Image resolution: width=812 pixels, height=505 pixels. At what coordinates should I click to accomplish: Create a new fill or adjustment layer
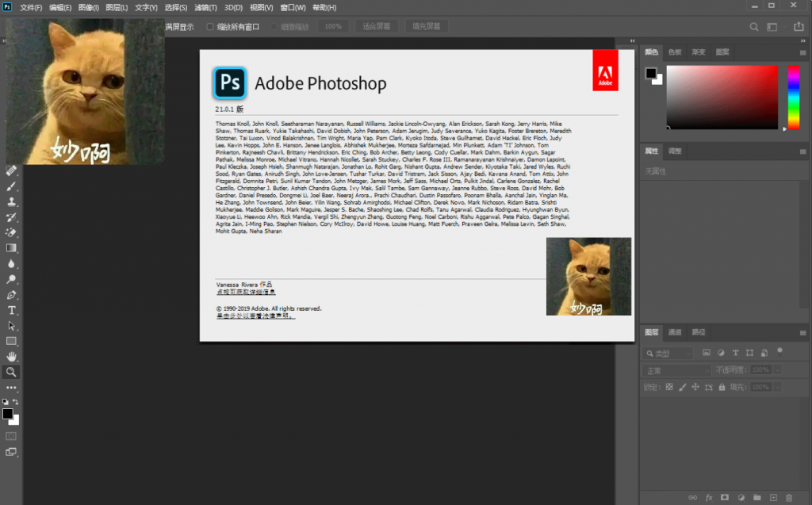(x=741, y=497)
